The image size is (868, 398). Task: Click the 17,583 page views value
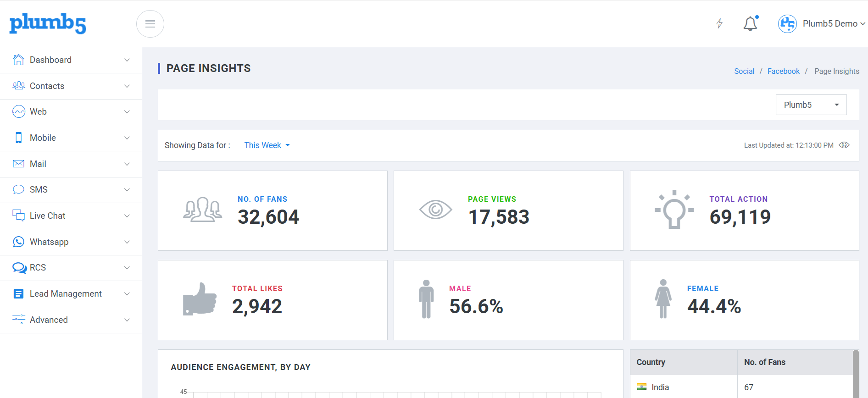pyautogui.click(x=499, y=217)
